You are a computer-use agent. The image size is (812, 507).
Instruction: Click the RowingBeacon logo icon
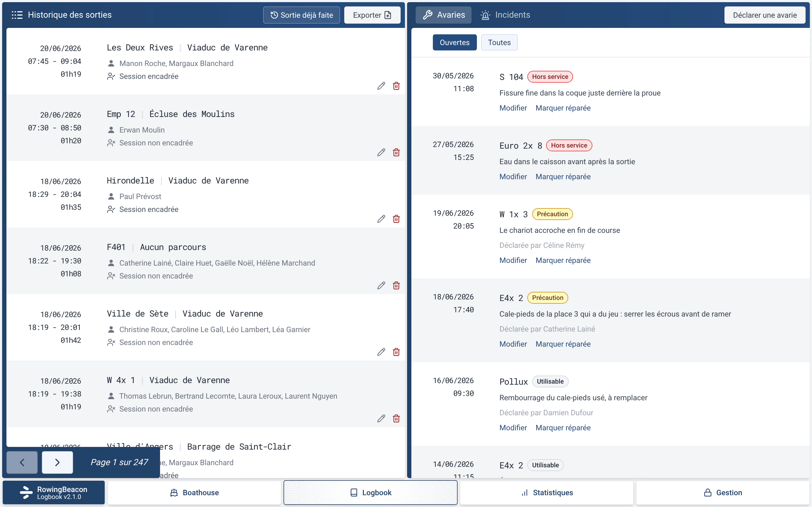(26, 493)
